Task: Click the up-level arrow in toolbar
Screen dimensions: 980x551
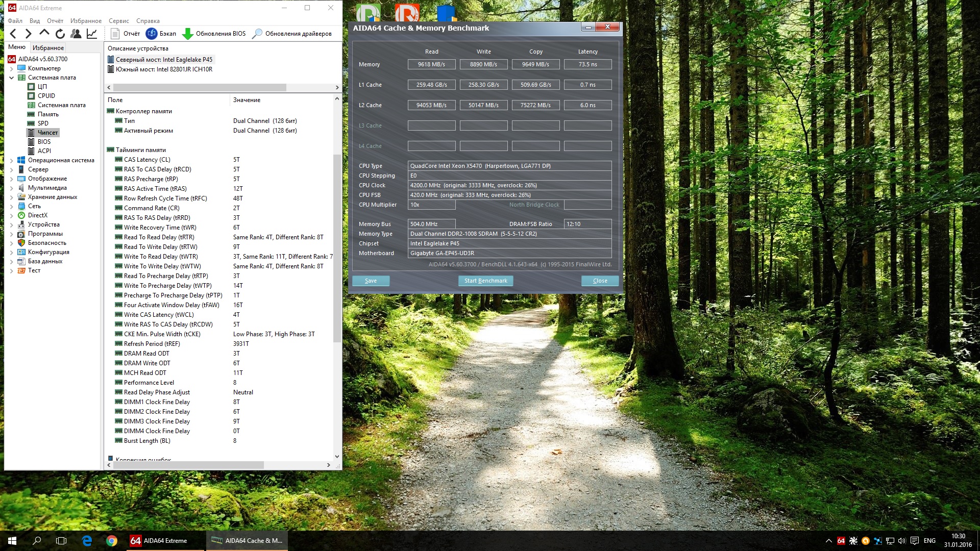Action: (x=44, y=33)
